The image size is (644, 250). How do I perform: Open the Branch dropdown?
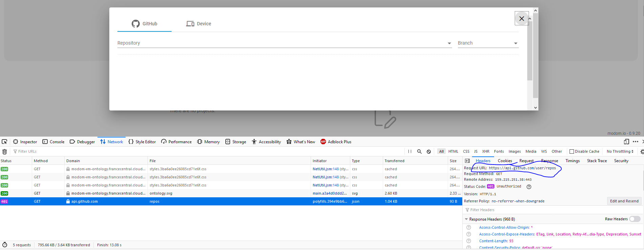click(488, 43)
